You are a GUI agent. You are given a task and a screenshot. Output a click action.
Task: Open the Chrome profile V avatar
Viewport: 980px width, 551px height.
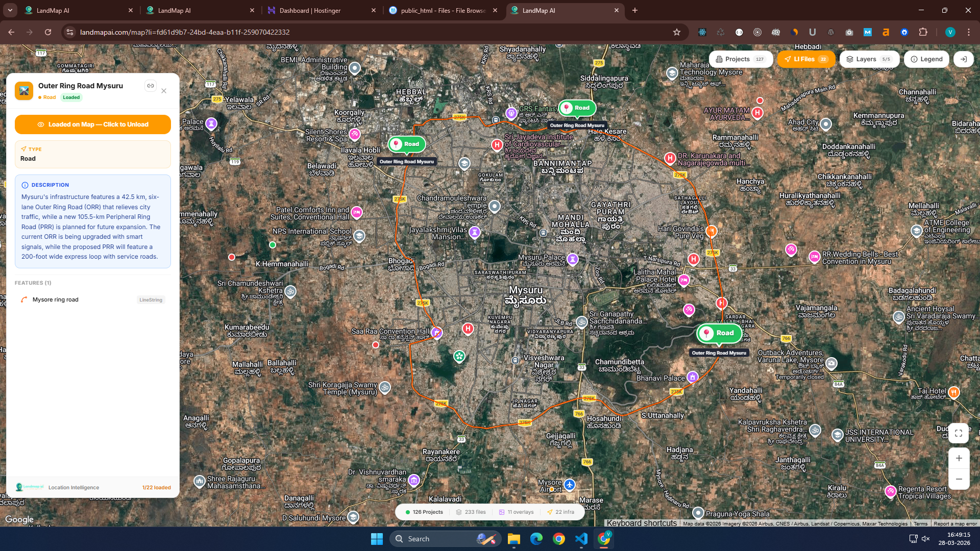point(950,32)
